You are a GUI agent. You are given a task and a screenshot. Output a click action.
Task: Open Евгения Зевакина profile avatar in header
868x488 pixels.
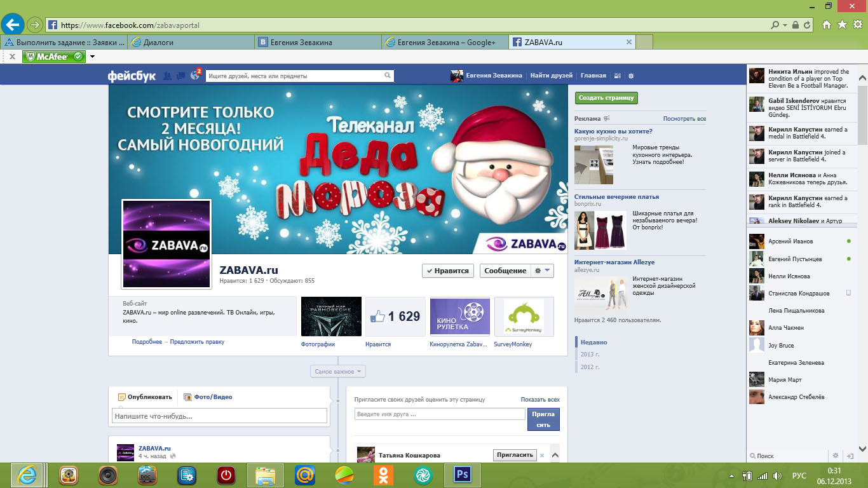[457, 76]
